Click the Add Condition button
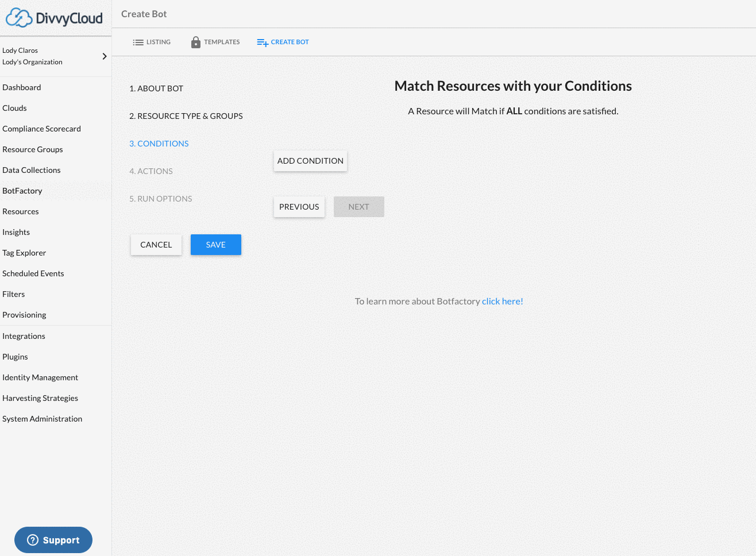 coord(310,161)
